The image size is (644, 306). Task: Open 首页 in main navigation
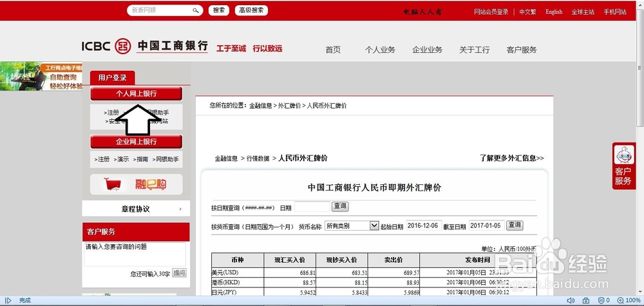pyautogui.click(x=333, y=50)
